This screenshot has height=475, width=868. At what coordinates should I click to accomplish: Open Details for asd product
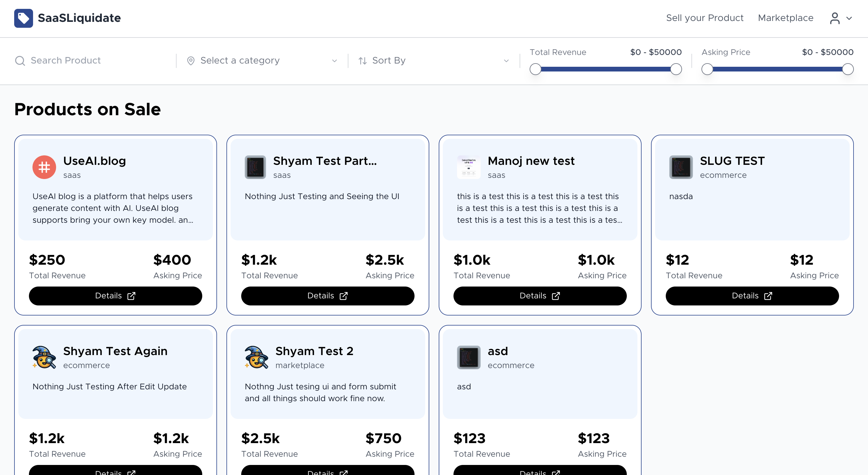coord(540,470)
